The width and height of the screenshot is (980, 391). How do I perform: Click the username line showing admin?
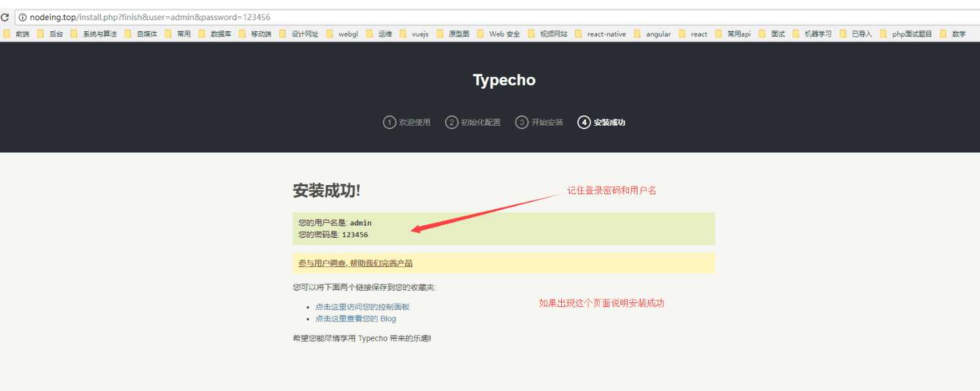point(335,223)
